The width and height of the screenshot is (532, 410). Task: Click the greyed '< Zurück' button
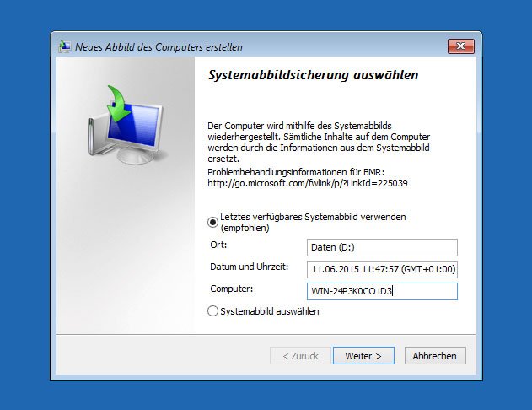(300, 356)
